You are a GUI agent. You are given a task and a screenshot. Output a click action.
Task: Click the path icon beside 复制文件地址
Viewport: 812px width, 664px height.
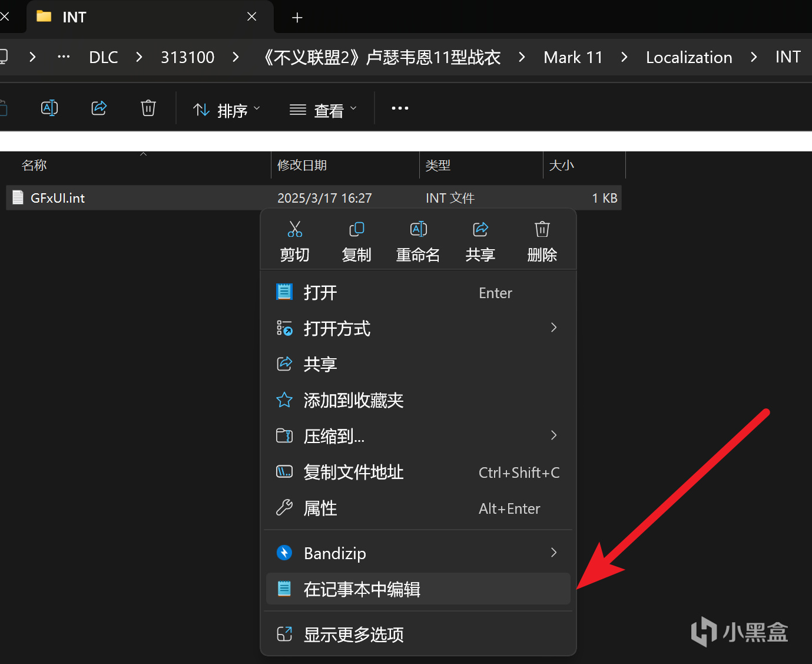tap(284, 472)
